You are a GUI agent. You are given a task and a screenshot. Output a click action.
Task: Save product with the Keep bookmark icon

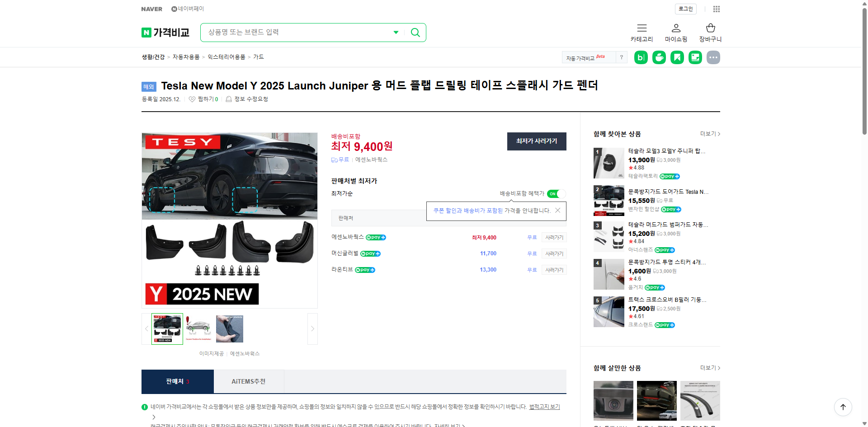(677, 57)
